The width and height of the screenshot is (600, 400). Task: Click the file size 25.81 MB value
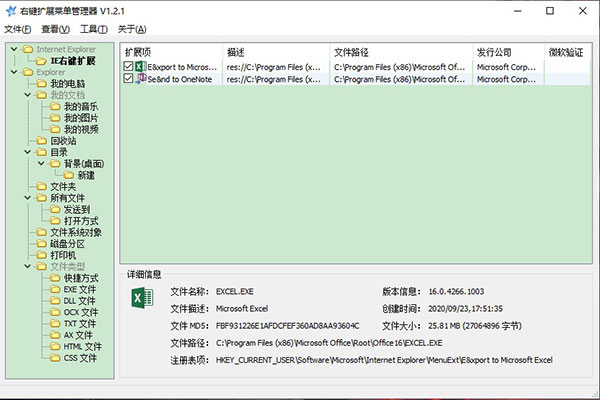[475, 326]
